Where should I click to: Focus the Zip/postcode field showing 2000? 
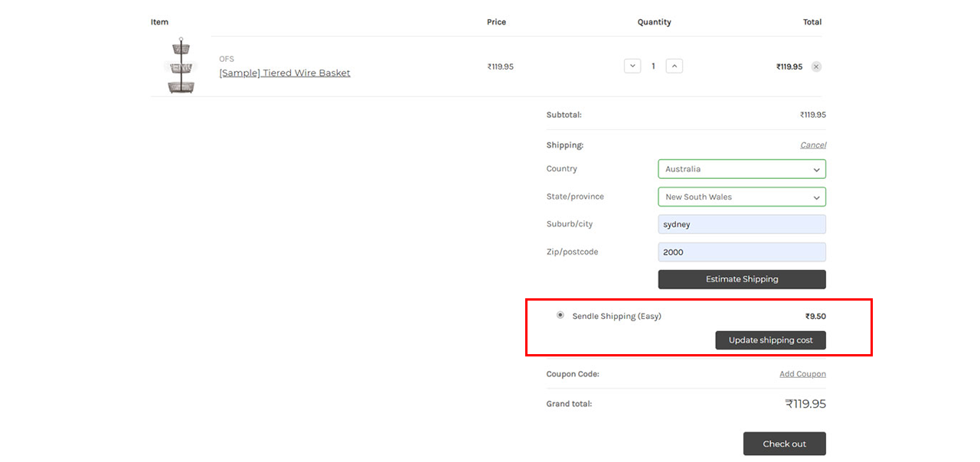click(741, 252)
